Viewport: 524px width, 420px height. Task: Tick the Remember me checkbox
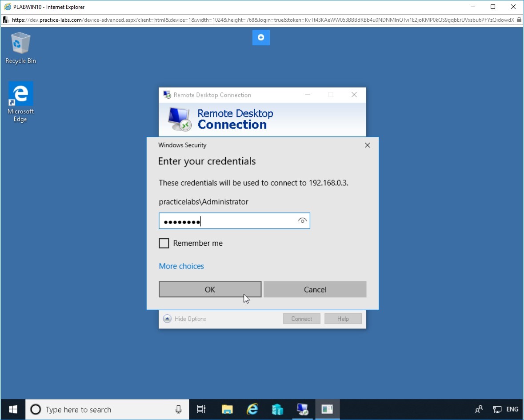pos(164,243)
